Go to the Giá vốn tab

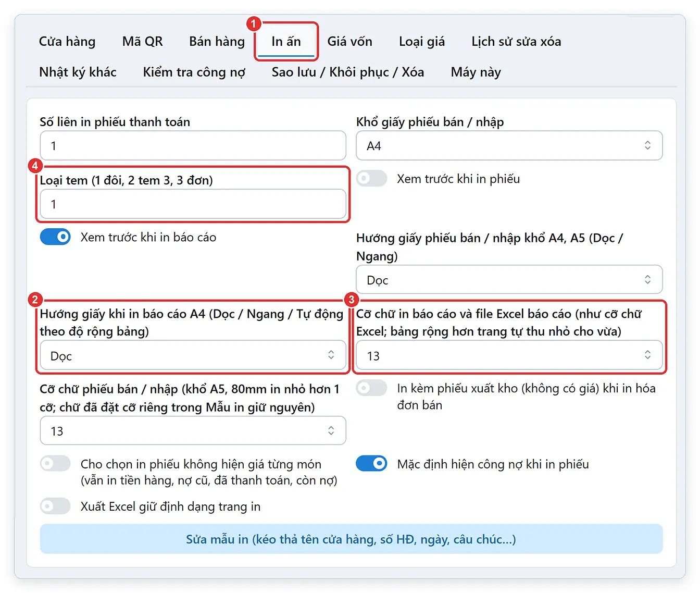[349, 42]
